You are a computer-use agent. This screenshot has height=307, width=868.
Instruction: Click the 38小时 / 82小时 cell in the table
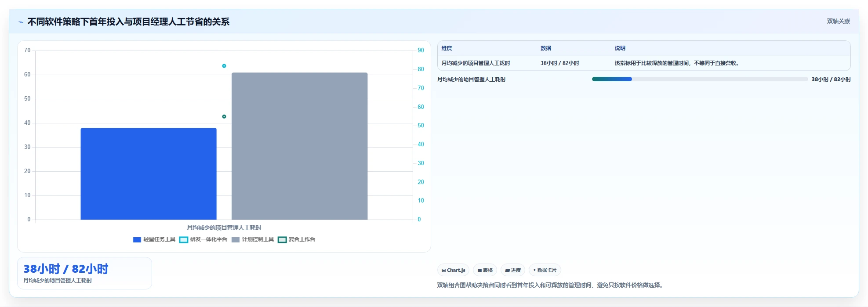point(560,63)
